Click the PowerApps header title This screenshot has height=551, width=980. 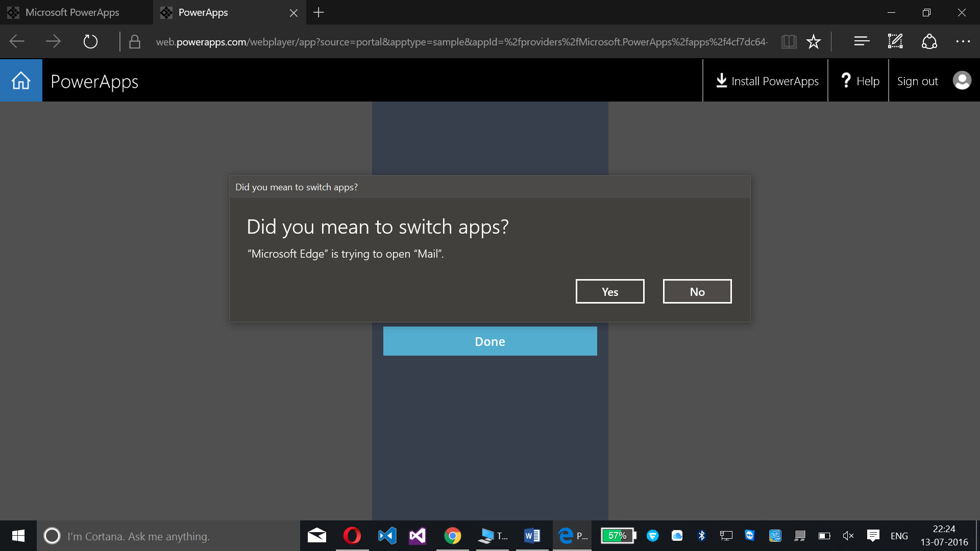94,82
